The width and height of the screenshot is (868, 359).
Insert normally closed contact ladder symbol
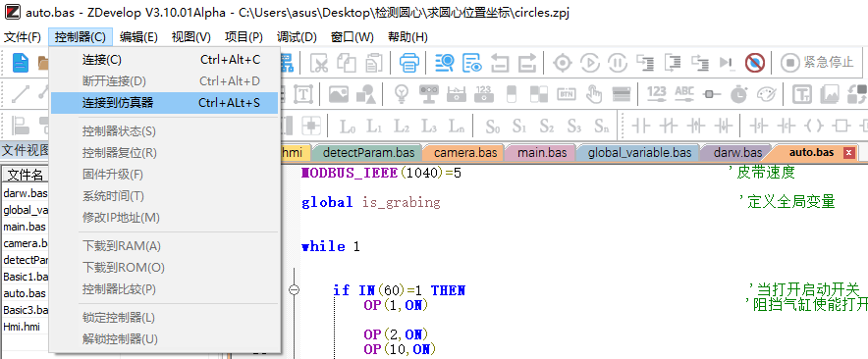click(669, 127)
